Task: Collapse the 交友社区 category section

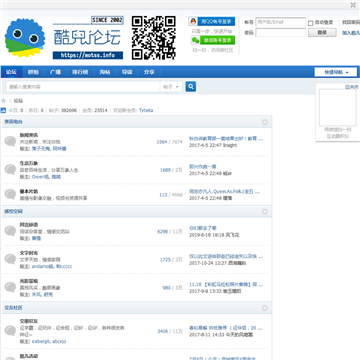Action: [265, 308]
